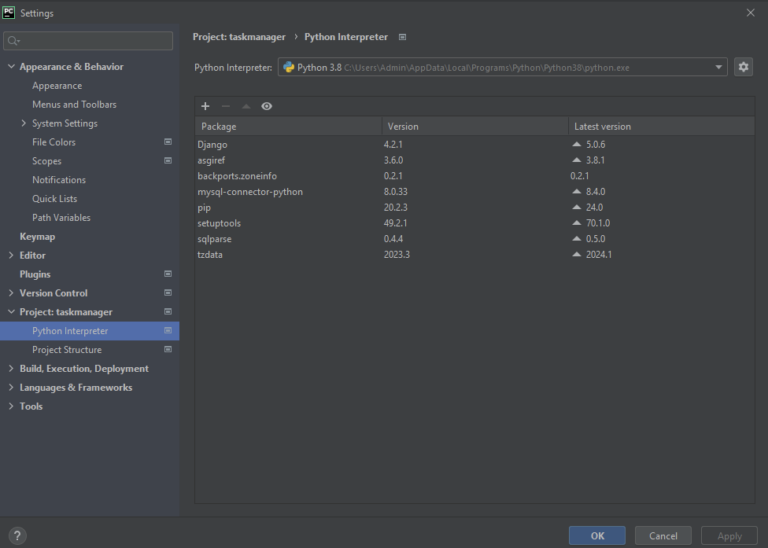Click the project icon next to Plugins
This screenshot has width=768, height=548.
click(168, 274)
